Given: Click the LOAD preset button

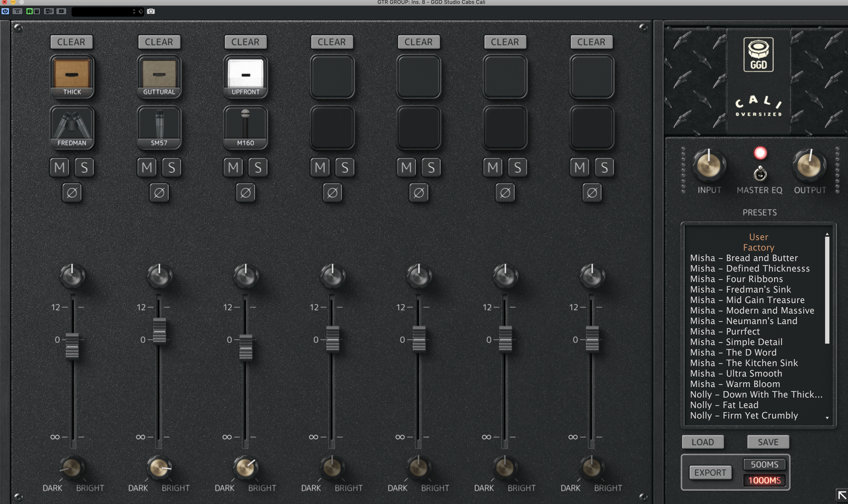Looking at the screenshot, I should click(x=703, y=442).
